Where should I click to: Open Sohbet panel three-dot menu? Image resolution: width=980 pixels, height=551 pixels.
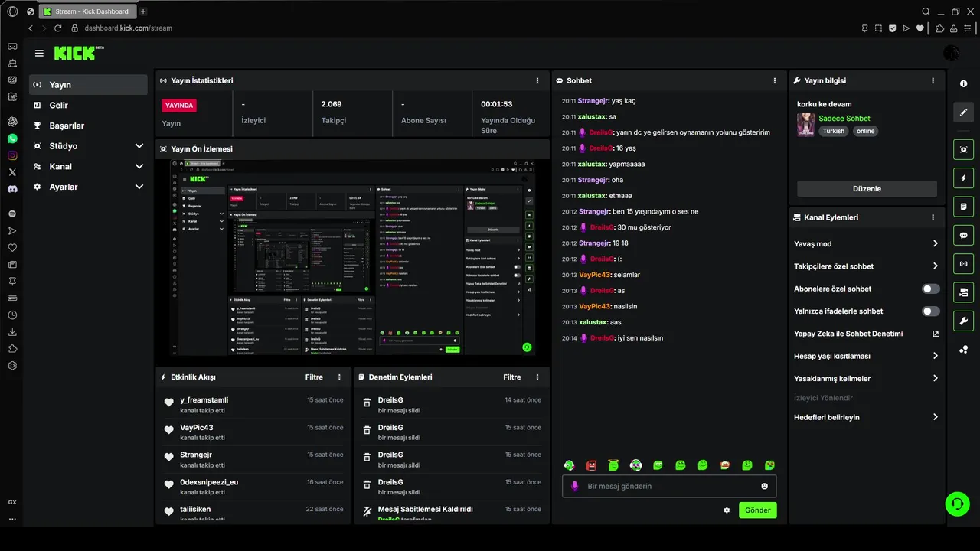coord(775,80)
